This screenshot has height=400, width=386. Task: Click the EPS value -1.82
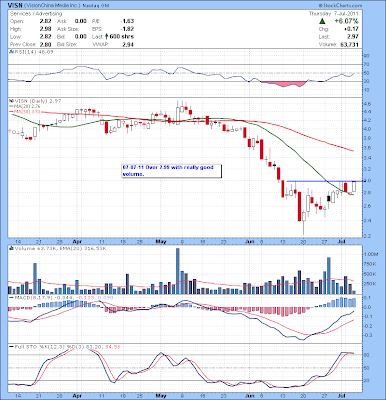pos(127,29)
